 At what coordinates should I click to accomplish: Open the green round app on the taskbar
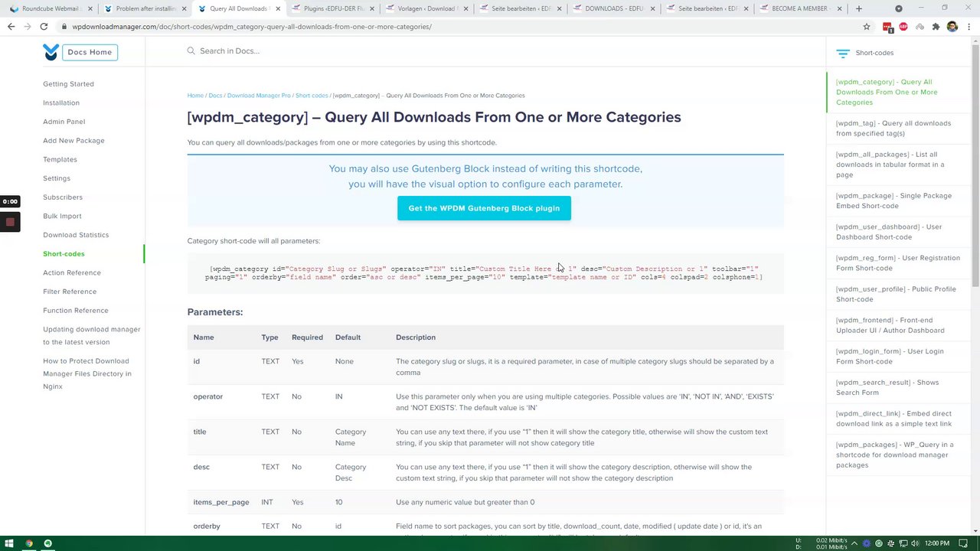pos(47,543)
